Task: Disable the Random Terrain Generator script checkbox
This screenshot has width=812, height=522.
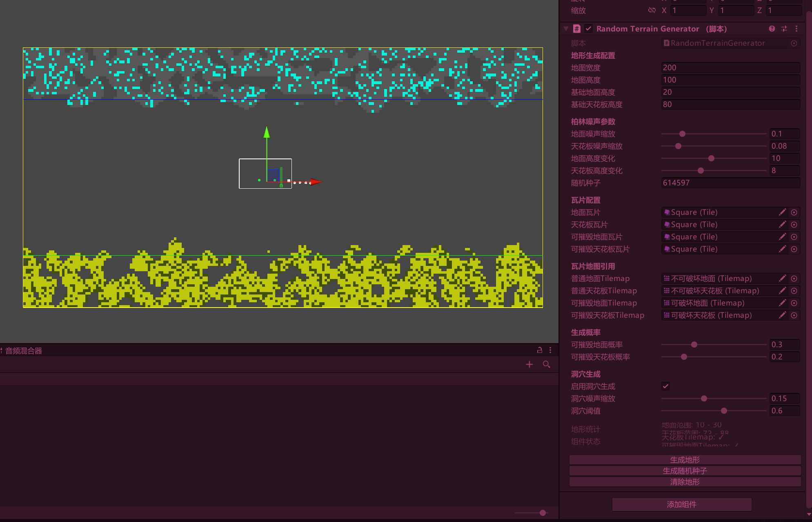Action: tap(588, 29)
